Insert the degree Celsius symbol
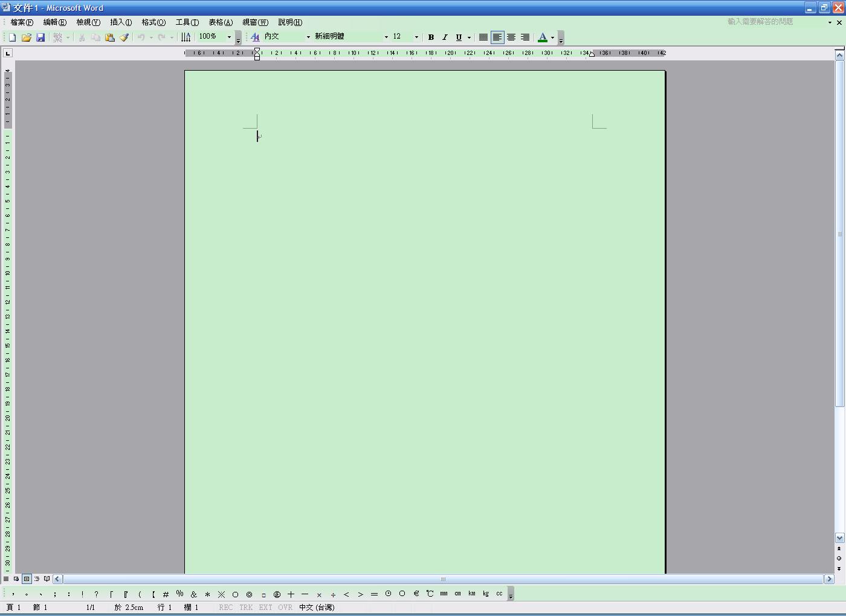 coord(430,594)
